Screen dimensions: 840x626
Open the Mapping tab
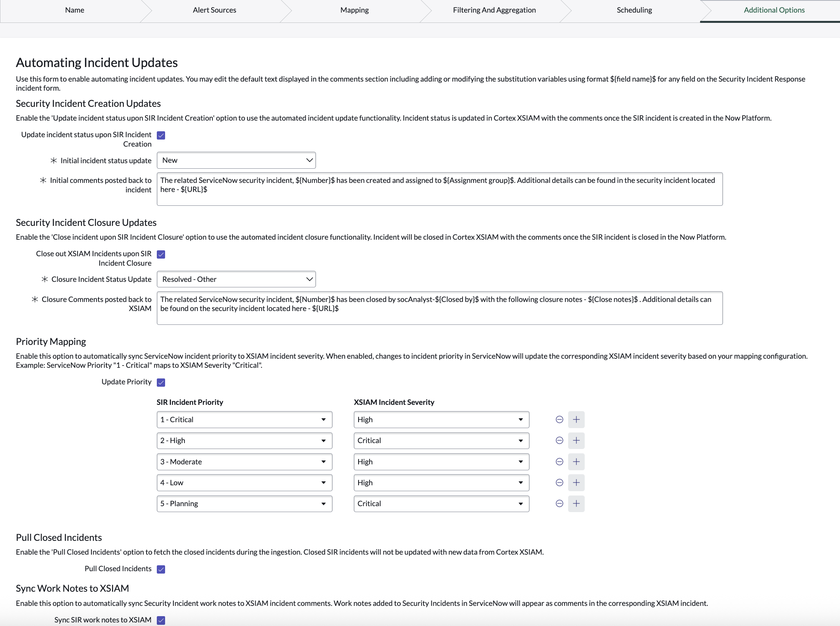[355, 10]
